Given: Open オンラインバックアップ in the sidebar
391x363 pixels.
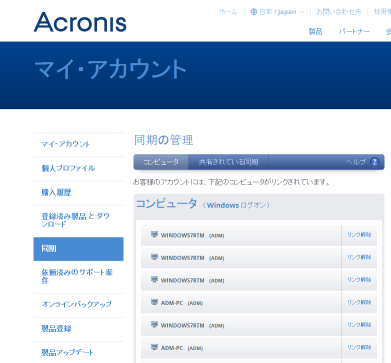Looking at the screenshot, I should [76, 304].
